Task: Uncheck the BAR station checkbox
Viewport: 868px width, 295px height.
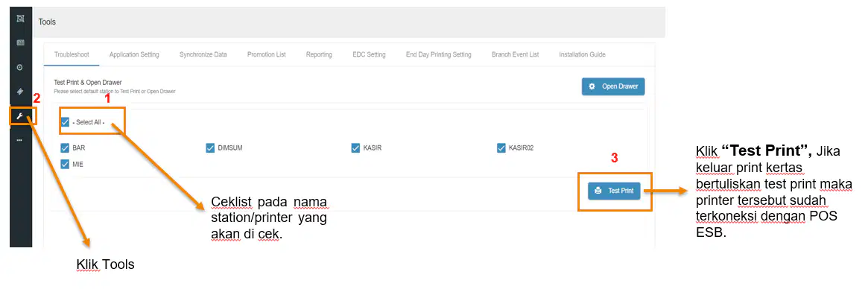Action: click(x=66, y=147)
